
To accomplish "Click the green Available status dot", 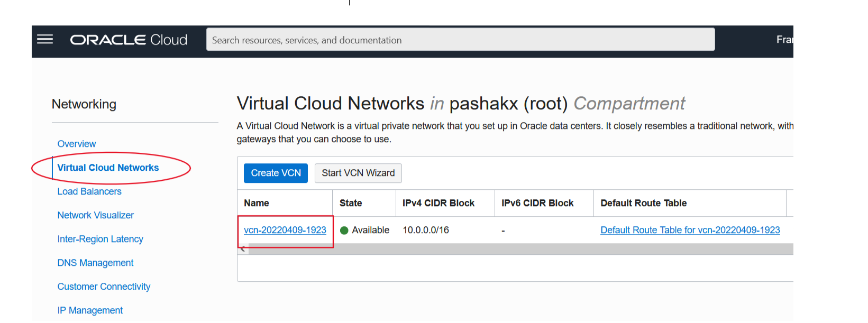I will click(344, 230).
